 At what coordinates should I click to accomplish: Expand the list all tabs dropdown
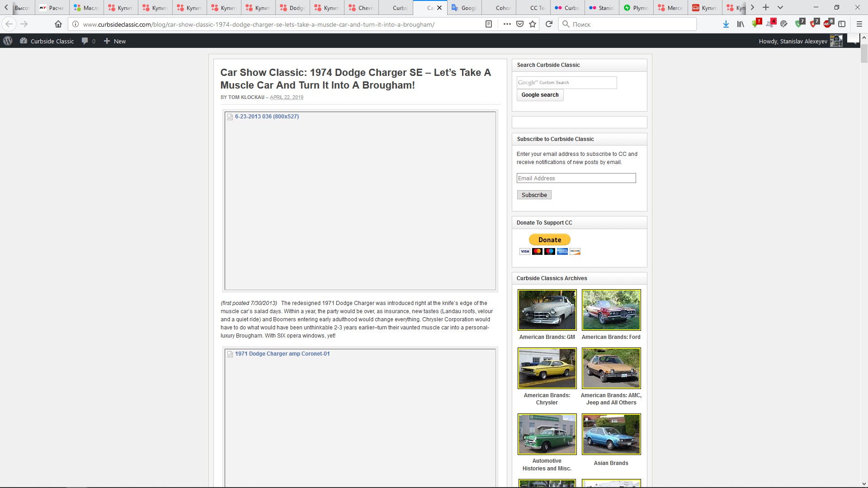pyautogui.click(x=780, y=7)
